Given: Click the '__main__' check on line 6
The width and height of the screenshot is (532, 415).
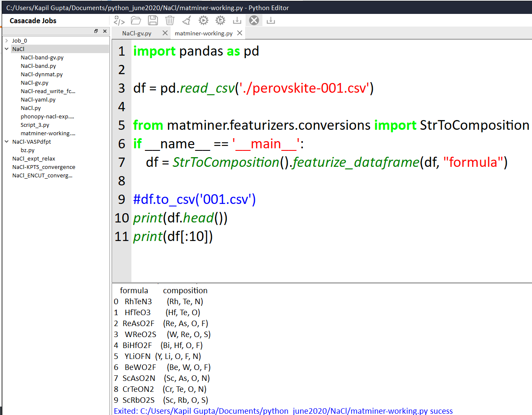Looking at the screenshot, I should 218,144.
